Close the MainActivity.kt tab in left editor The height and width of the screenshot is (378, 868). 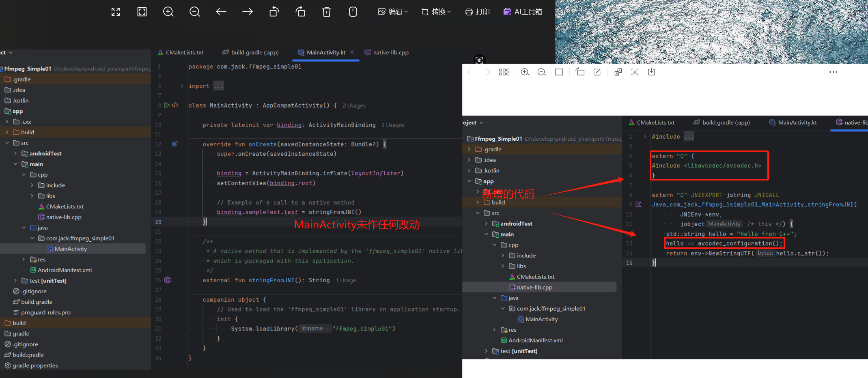coord(352,52)
